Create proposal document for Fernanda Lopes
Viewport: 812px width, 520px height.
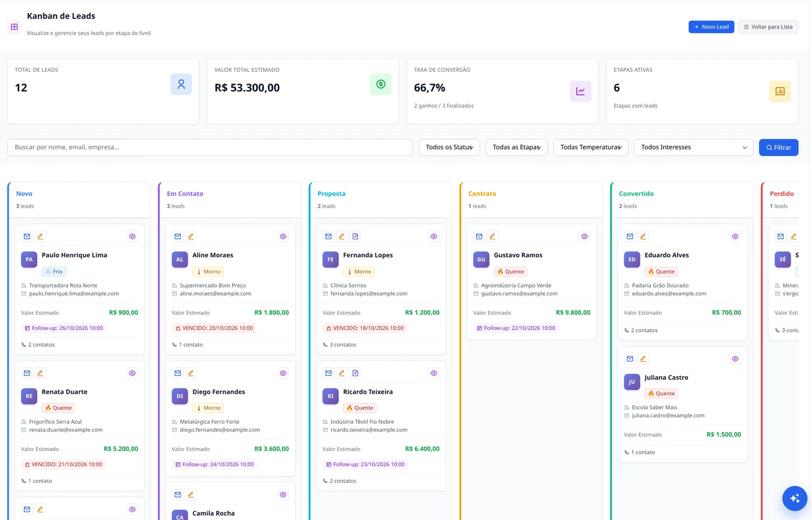pos(356,237)
